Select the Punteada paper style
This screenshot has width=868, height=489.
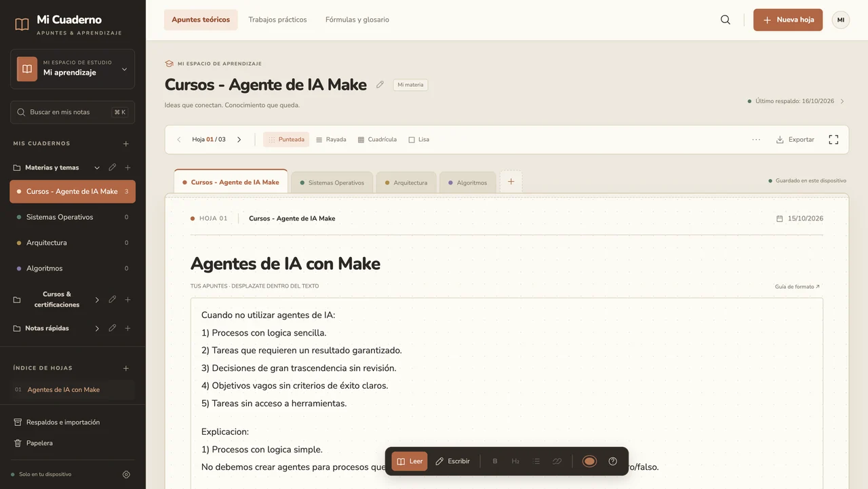point(286,140)
